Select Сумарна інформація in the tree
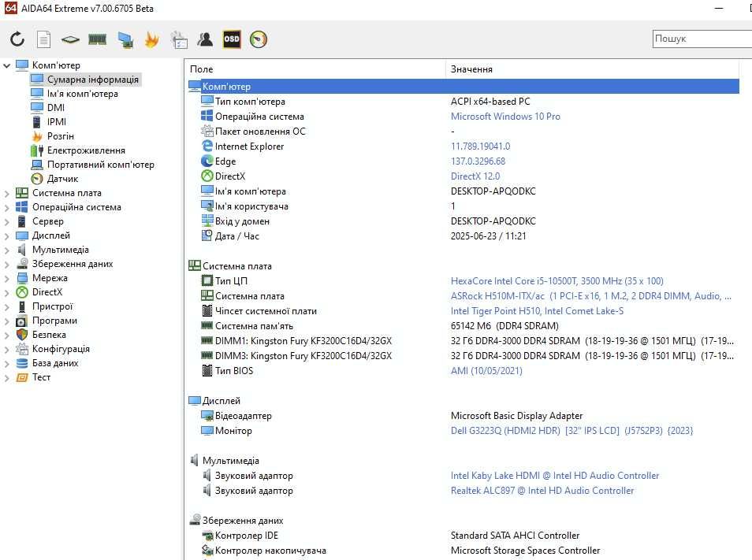 [92, 80]
